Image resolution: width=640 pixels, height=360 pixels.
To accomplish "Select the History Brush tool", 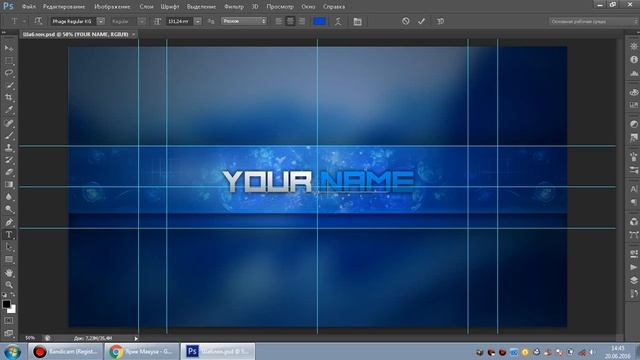I will coord(9,160).
